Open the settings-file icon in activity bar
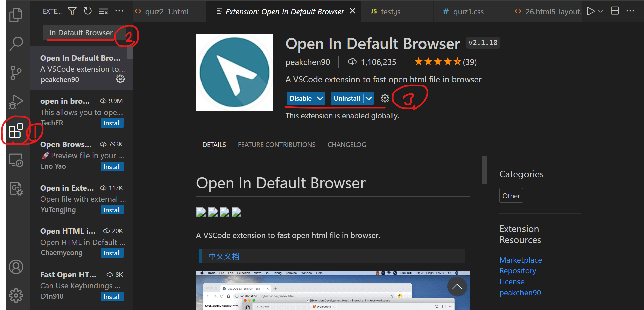644x310 pixels. tap(16, 189)
